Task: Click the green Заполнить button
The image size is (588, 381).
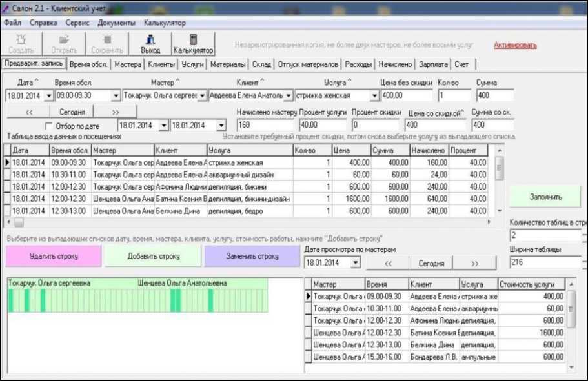Action: click(x=545, y=197)
